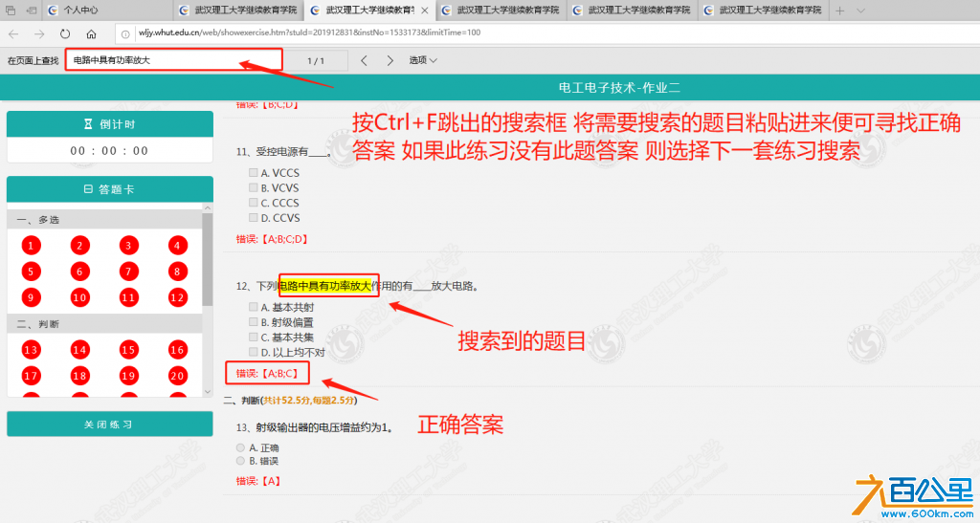Click the 00 : 00 : 00 countdown value

[109, 150]
